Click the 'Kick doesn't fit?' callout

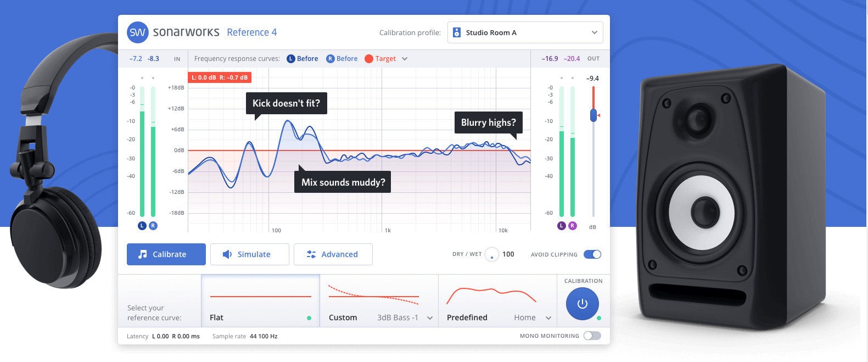(x=286, y=103)
